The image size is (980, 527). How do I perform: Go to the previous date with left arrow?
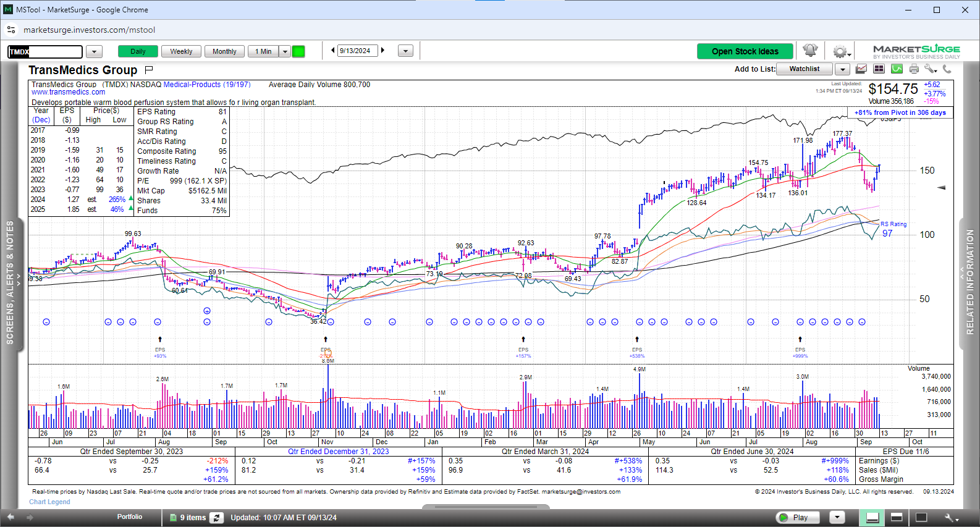click(333, 51)
